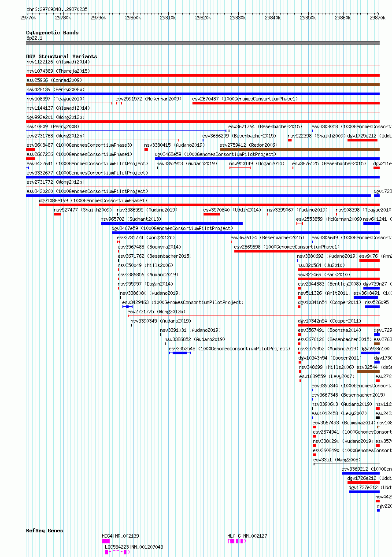Image resolution: width=392 pixels, height=557 pixels.
Task: Open the nsv522398 (Shaikh2009) variant
Action: [317, 136]
